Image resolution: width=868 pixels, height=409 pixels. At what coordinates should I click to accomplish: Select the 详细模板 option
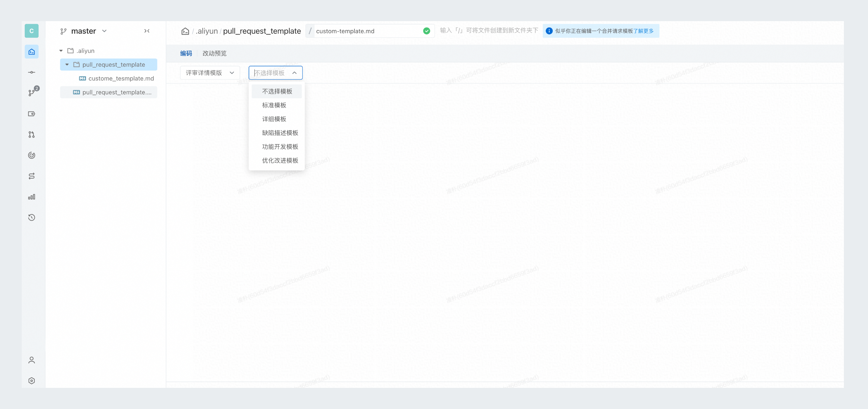pyautogui.click(x=277, y=119)
